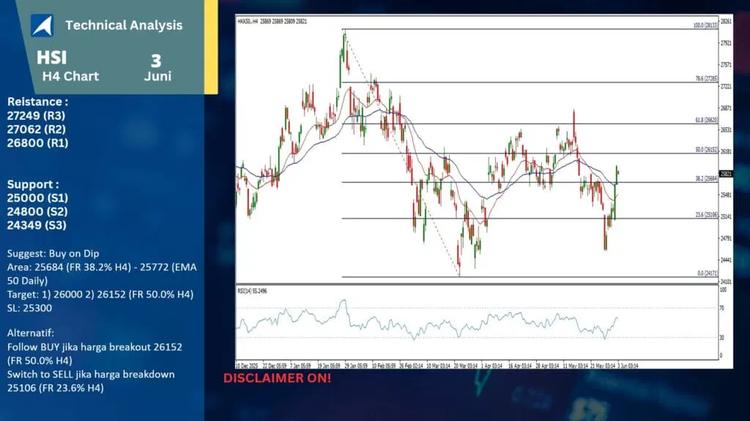Click the 23.6 Fibonacci level label

coord(706,215)
